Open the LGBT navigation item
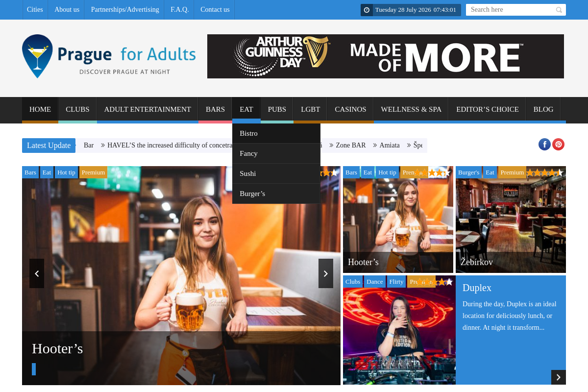This screenshot has width=588, height=392. [310, 109]
